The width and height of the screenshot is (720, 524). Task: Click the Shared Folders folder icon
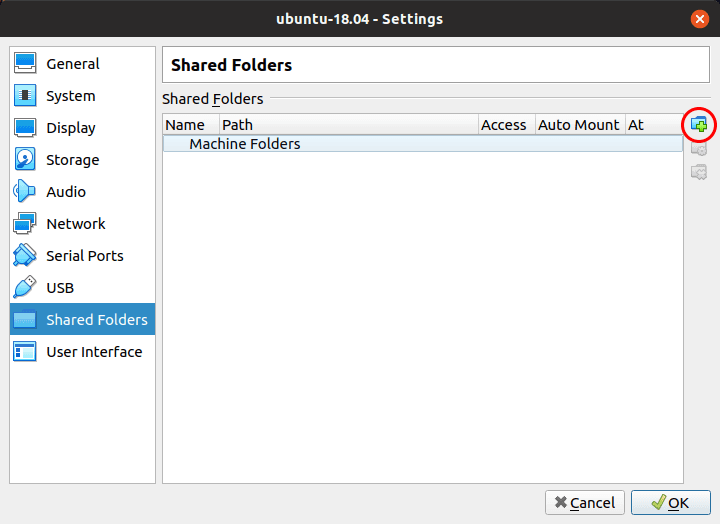point(25,320)
